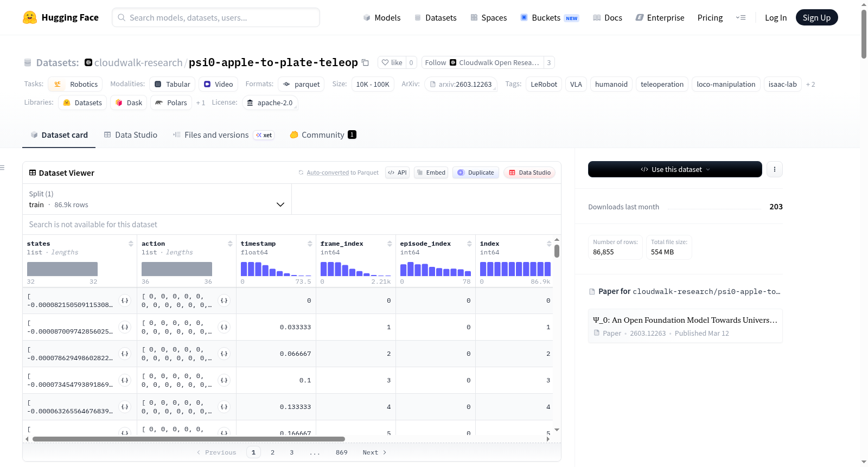Copy the dataset name with the copy icon
The width and height of the screenshot is (868, 467).
click(x=365, y=63)
